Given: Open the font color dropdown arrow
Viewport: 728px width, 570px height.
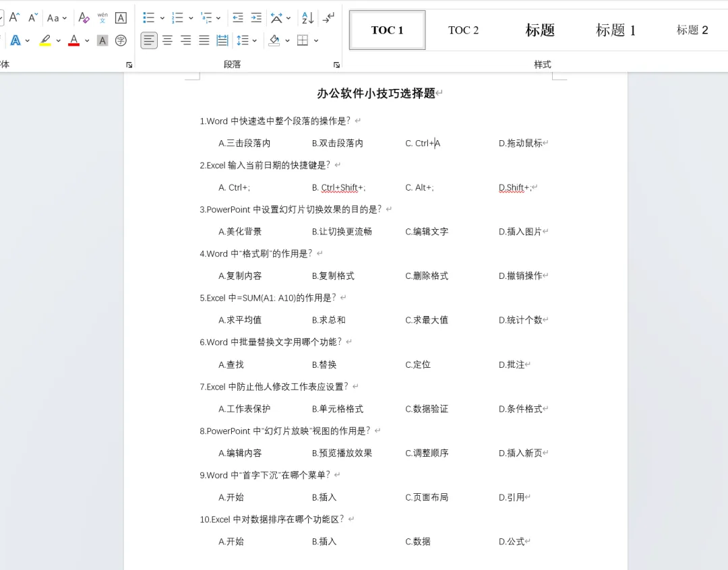Looking at the screenshot, I should [87, 41].
